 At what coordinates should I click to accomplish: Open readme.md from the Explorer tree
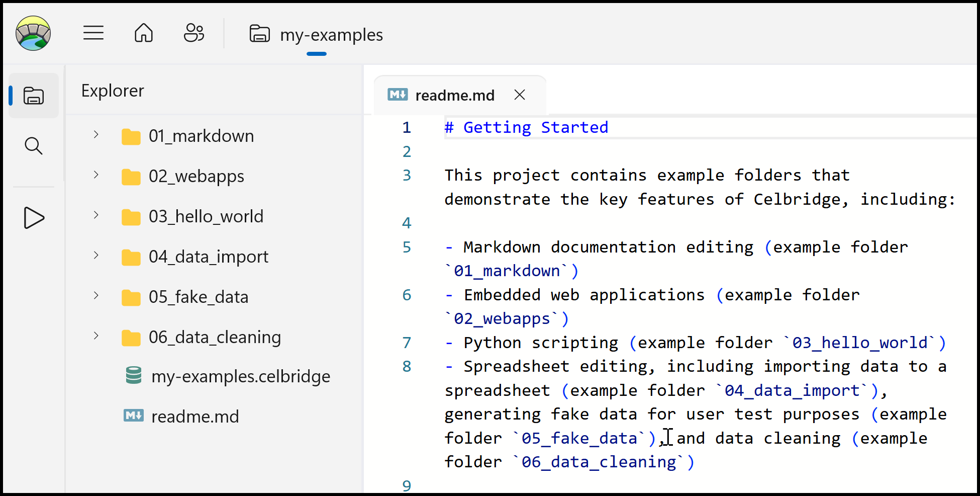pos(195,417)
